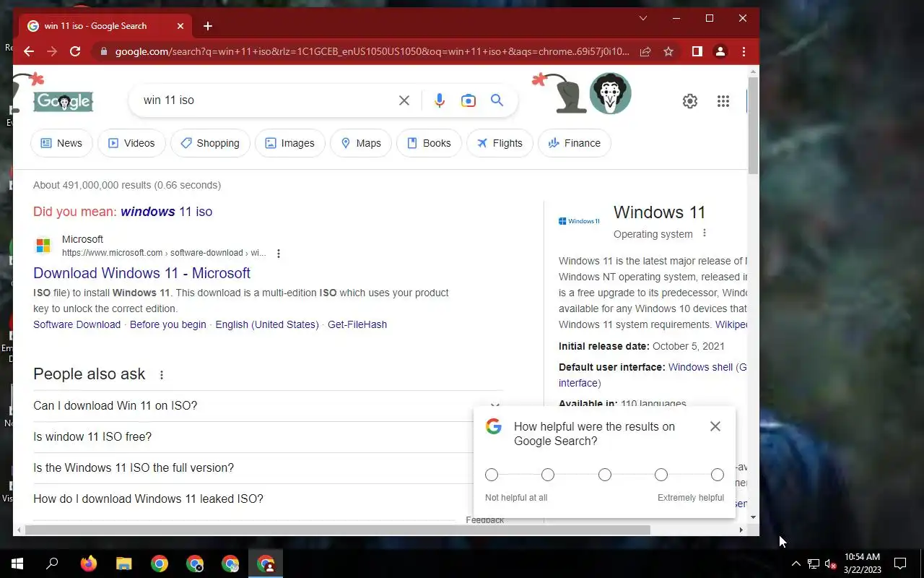Start voice search with microphone icon
924x578 pixels.
[439, 100]
